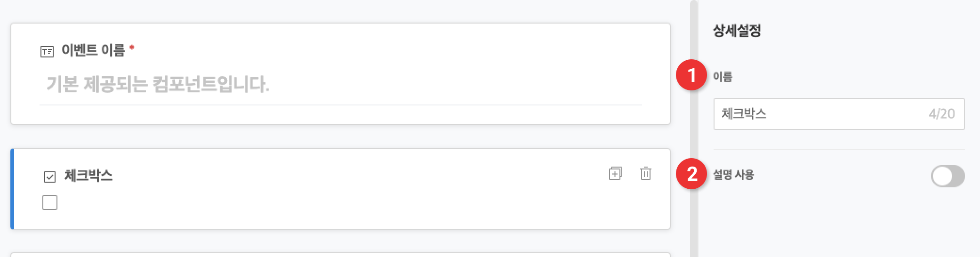
Task: Click the red required asterisk after 이벤트 이름
Action: (132, 47)
